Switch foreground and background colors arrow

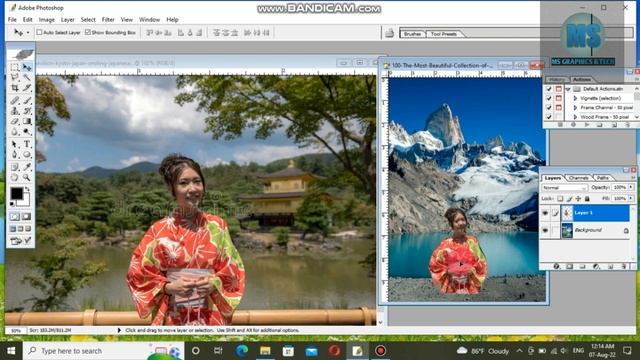pyautogui.click(x=27, y=189)
